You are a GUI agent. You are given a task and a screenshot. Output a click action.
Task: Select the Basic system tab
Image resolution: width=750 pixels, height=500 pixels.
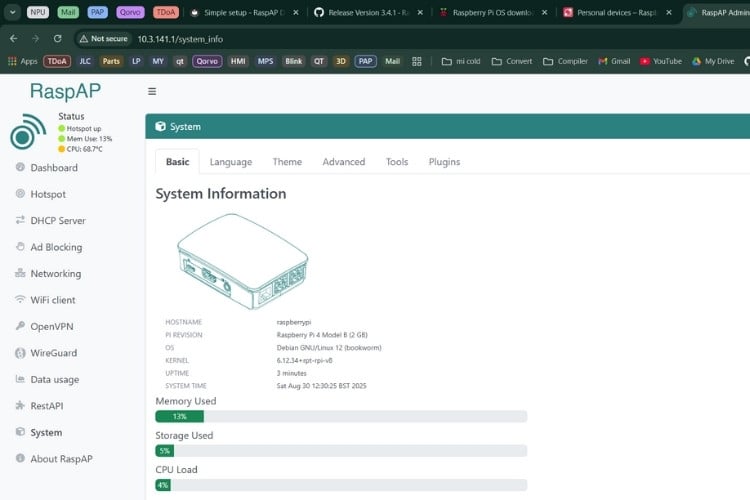[x=177, y=162]
